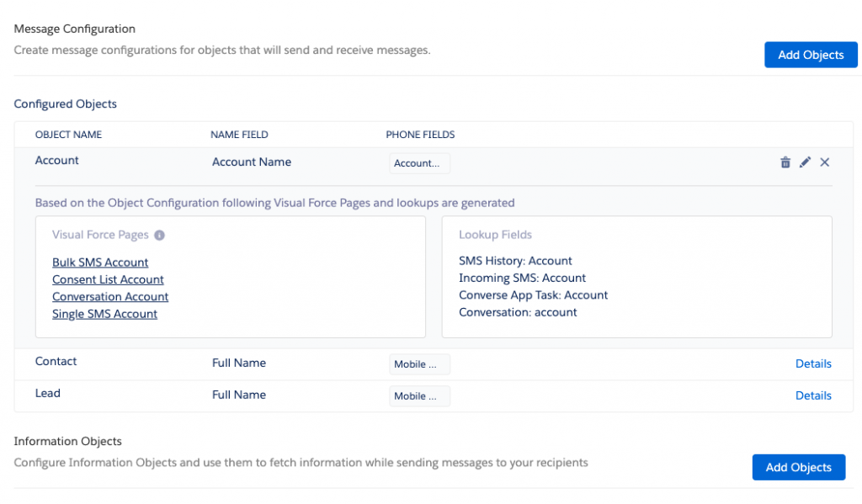Click the OBJECT NAME column header

coord(69,135)
